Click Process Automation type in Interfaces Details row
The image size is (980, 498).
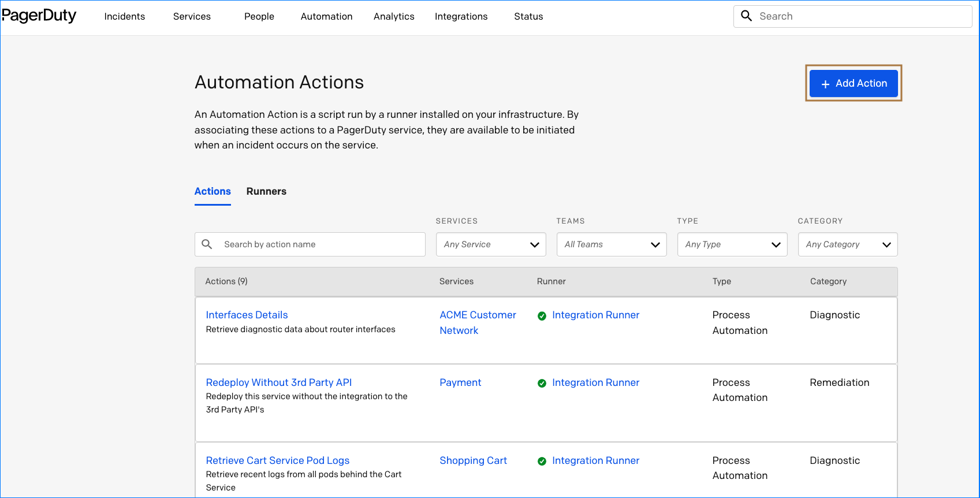tap(740, 322)
